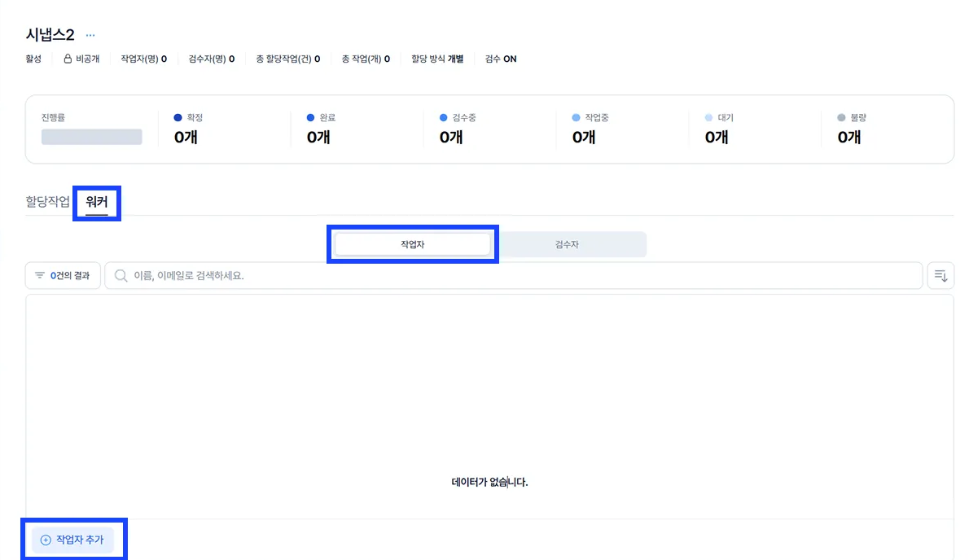Click the 0개 count under 대기
The image size is (969, 560).
[x=717, y=137]
